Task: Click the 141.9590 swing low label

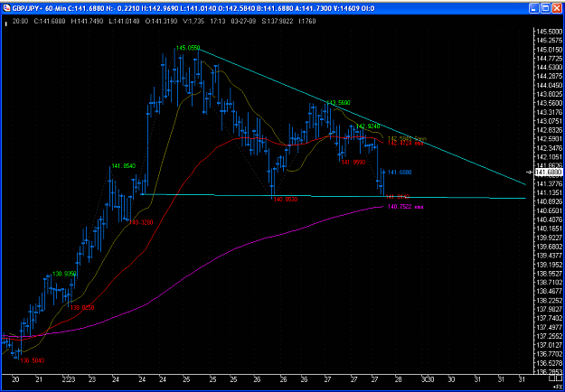Action: pyautogui.click(x=353, y=163)
